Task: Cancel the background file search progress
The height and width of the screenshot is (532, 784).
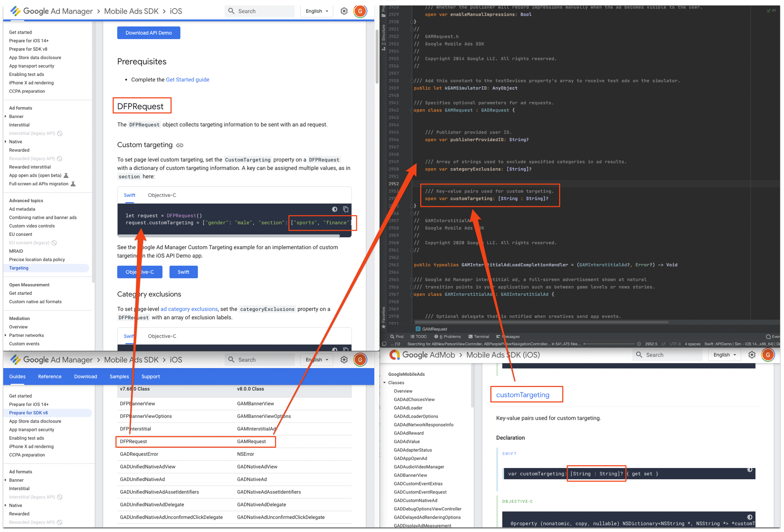Action: (x=639, y=344)
